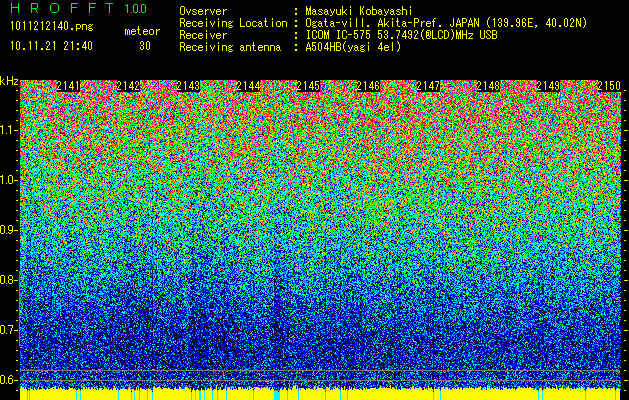
Task: Click the HROFFT 1.0.0 title text
Action: [x=78, y=8]
